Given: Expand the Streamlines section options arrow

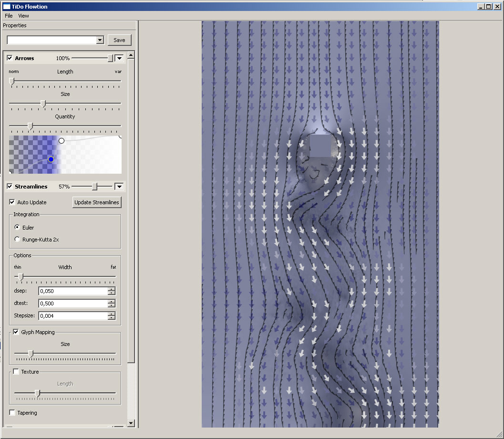Looking at the screenshot, I should [119, 187].
